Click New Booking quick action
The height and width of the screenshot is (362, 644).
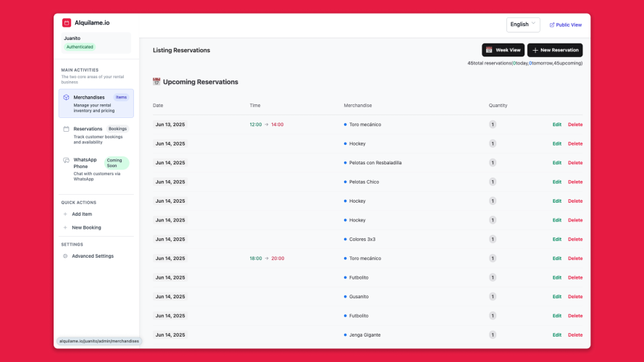tap(86, 227)
